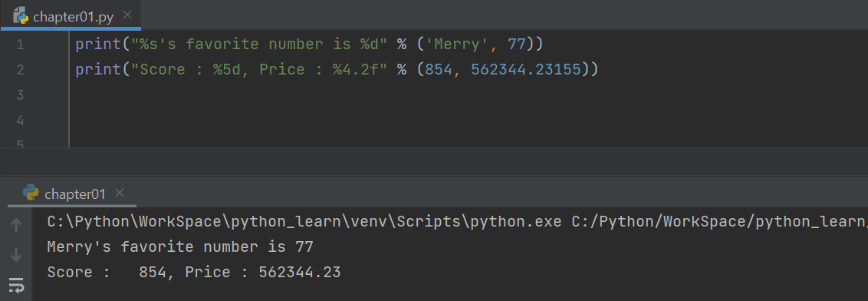Close the chapter01.py editor tab
Screen dimensions: 868x301
pyautogui.click(x=127, y=15)
